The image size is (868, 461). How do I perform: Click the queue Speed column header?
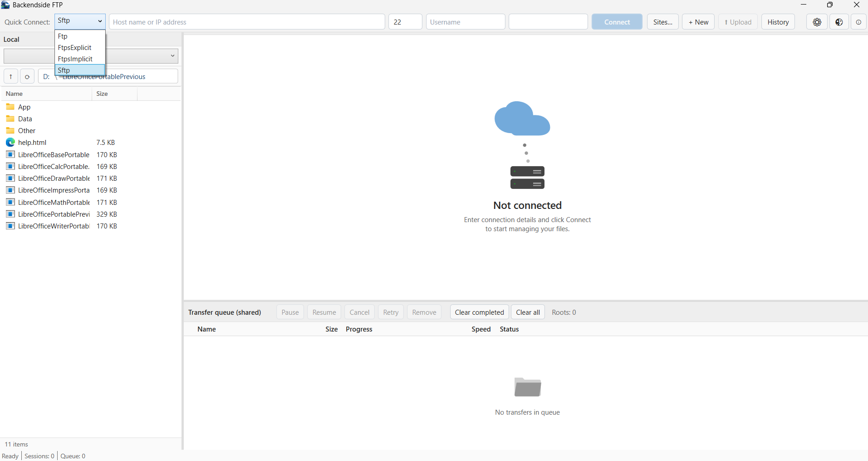[481, 329]
